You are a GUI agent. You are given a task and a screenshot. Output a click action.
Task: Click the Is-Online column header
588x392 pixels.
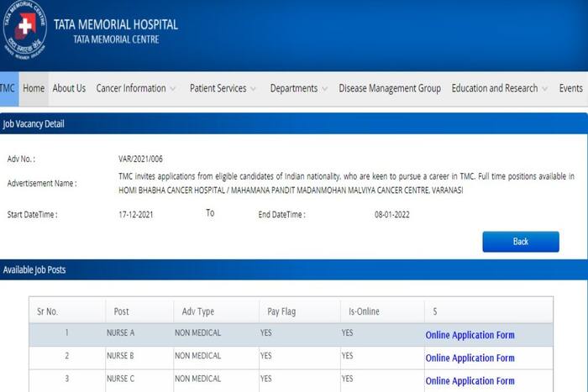click(364, 311)
